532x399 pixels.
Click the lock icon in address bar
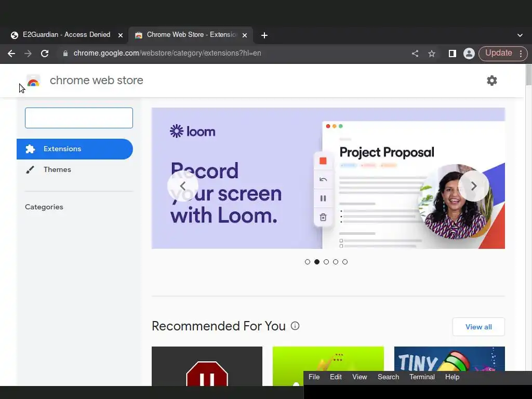tap(65, 54)
